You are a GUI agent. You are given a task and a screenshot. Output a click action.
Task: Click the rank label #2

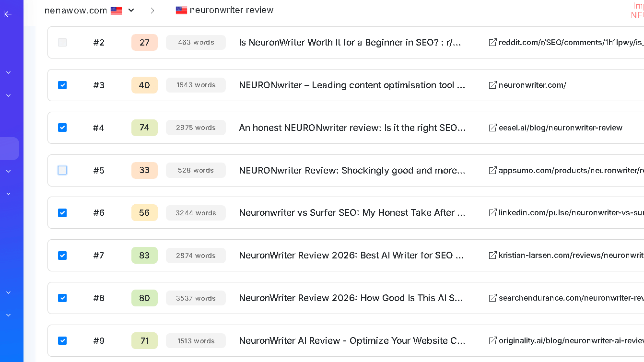[x=99, y=42]
